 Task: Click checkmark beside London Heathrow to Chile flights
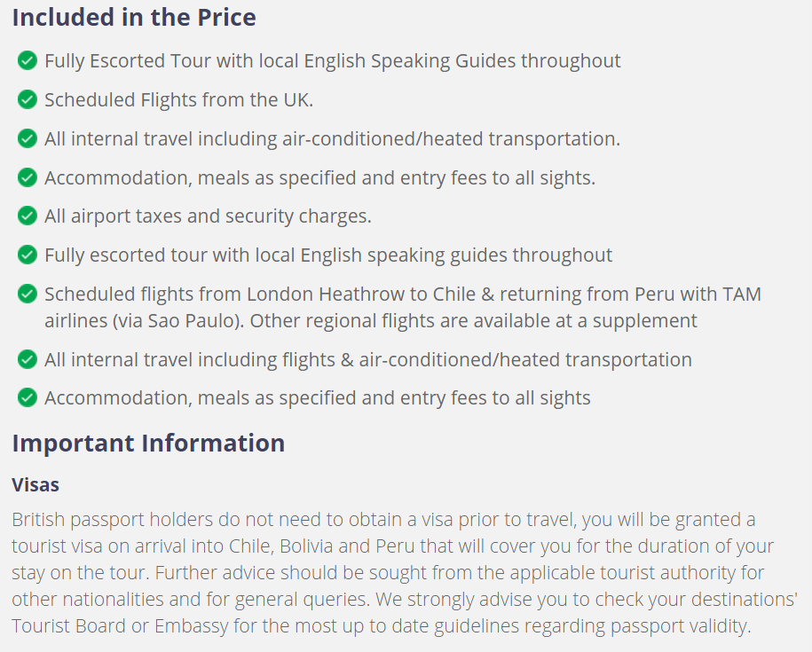pos(27,294)
